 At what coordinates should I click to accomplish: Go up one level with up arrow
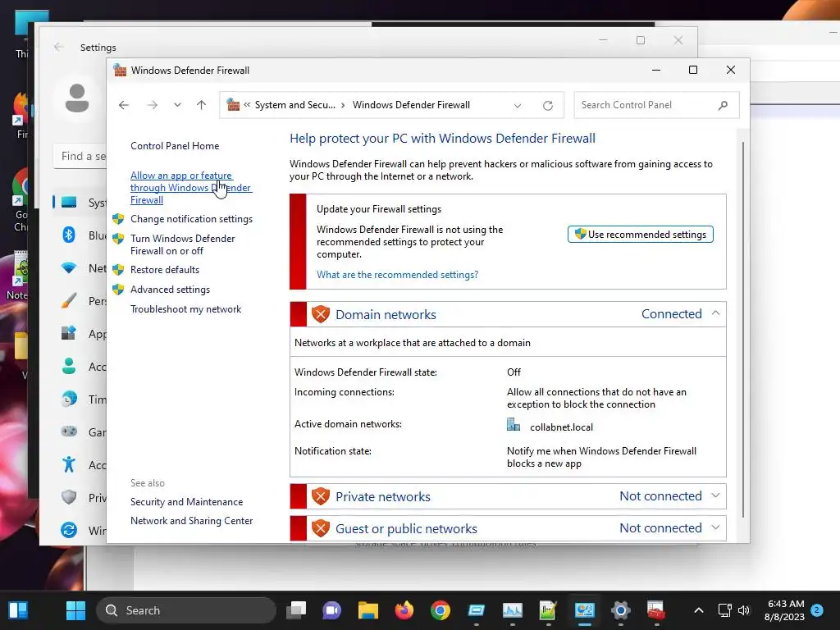[x=202, y=105]
